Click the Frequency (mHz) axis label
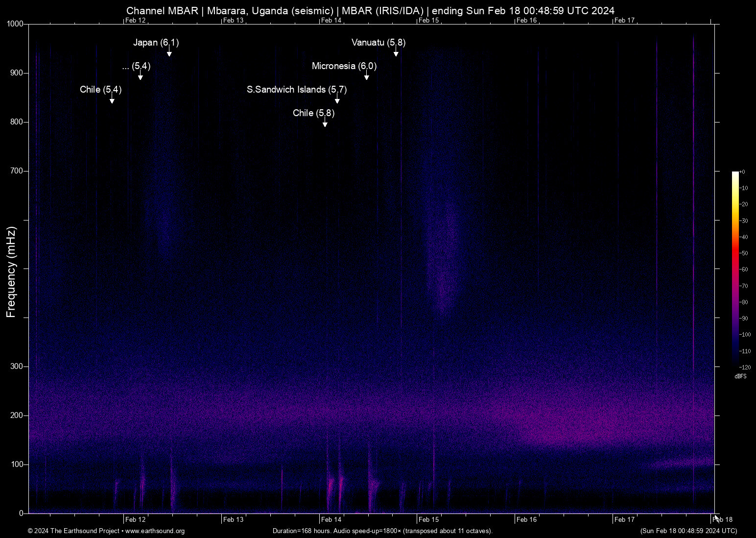The height and width of the screenshot is (538, 756). tap(12, 269)
